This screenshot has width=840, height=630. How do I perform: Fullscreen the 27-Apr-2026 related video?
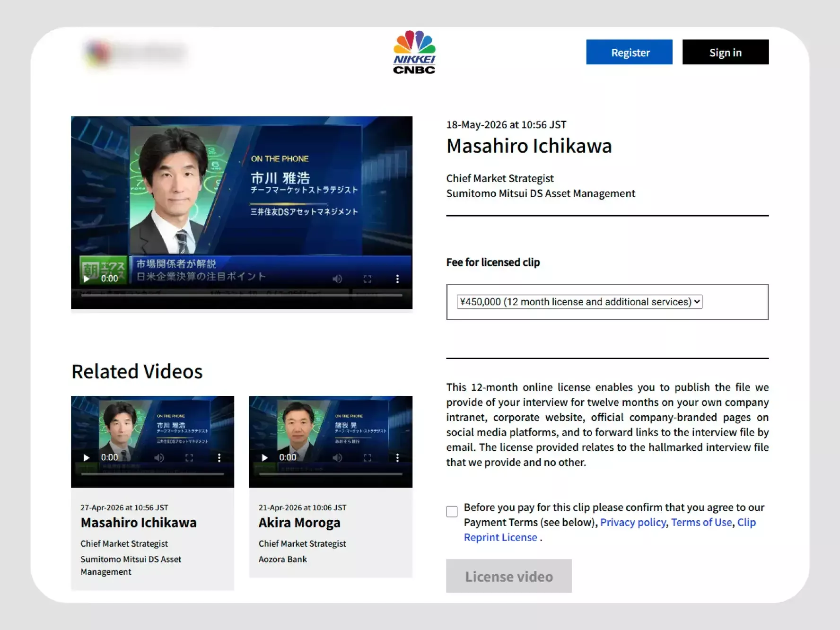(189, 458)
